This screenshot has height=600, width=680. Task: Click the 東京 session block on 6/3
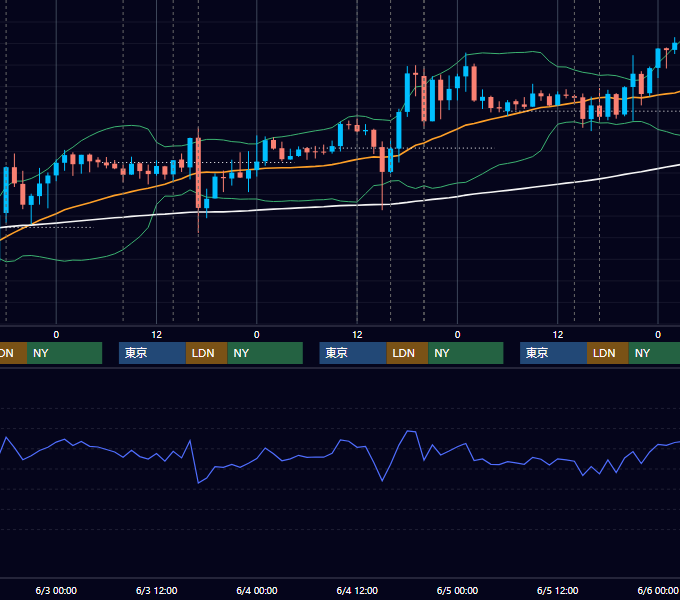pos(152,353)
